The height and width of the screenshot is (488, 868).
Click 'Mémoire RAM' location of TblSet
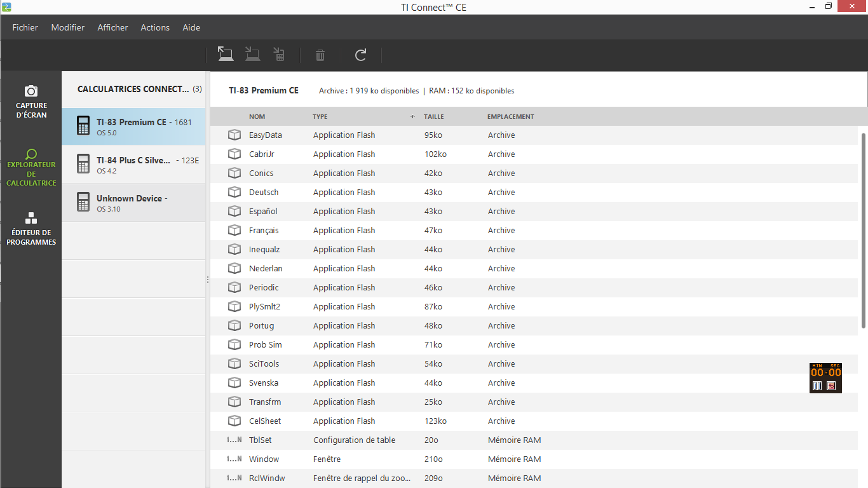coord(515,440)
